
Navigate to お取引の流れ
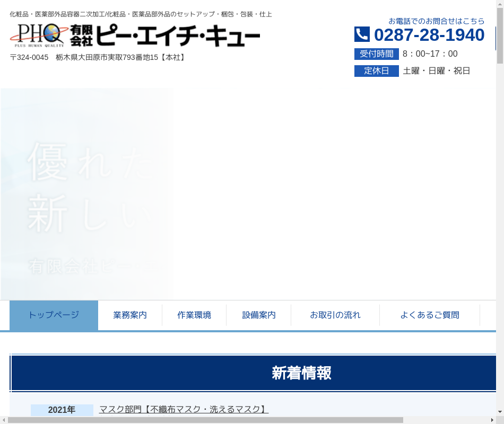tap(335, 315)
